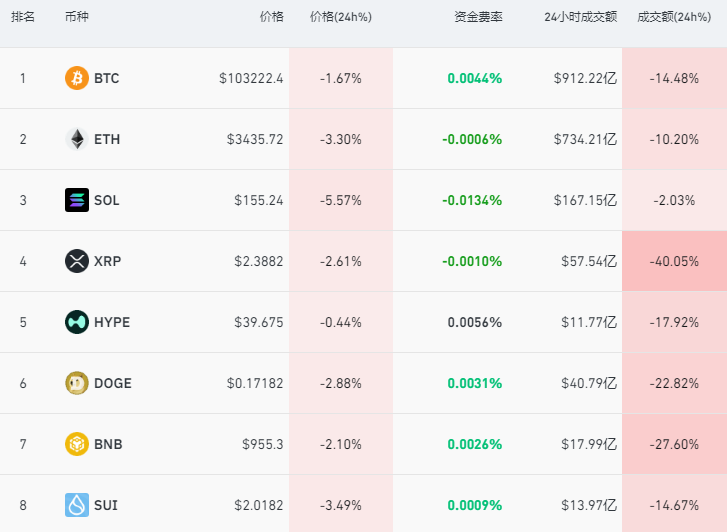This screenshot has height=532, width=727.
Task: Sort by 价格(24h%) column header
Action: pyautogui.click(x=341, y=17)
